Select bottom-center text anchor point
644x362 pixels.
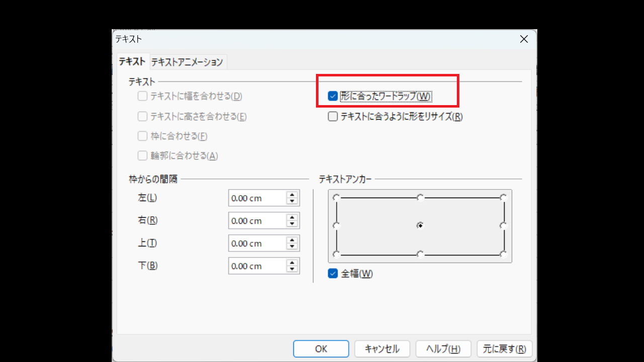point(420,254)
